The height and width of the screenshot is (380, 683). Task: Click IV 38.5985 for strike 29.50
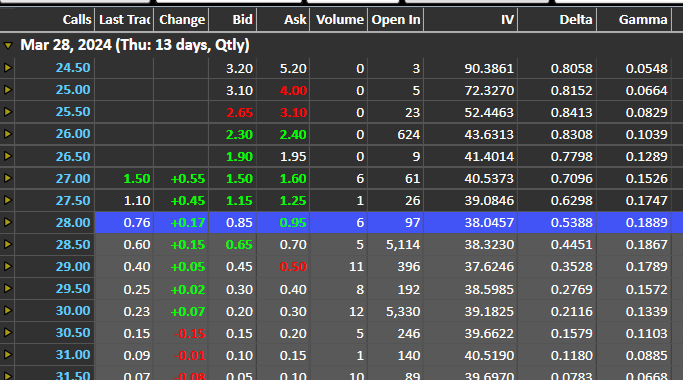[x=489, y=289]
